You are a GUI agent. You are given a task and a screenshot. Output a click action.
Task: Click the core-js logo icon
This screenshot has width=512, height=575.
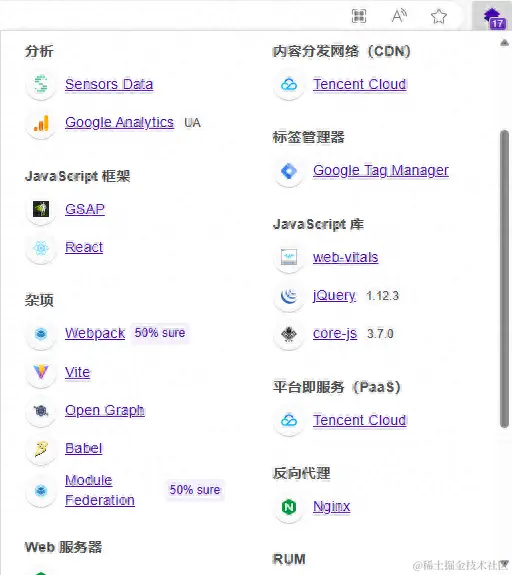coord(289,334)
